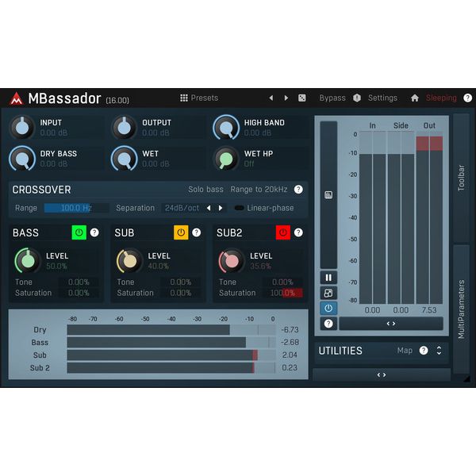The height and width of the screenshot is (476, 476).
Task: Open the Presets grid icon
Action: coord(184,98)
